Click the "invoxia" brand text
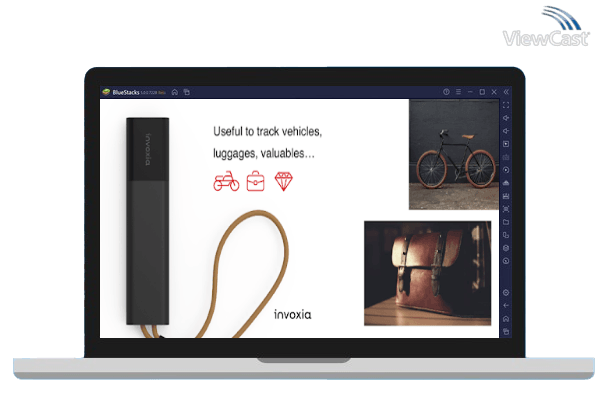The width and height of the screenshot is (602, 414). pyautogui.click(x=293, y=315)
